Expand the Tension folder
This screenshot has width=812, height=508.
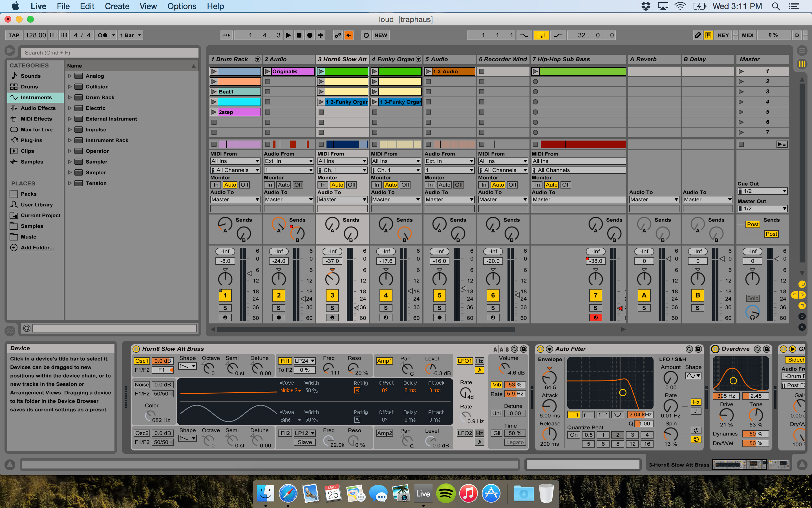coord(70,183)
